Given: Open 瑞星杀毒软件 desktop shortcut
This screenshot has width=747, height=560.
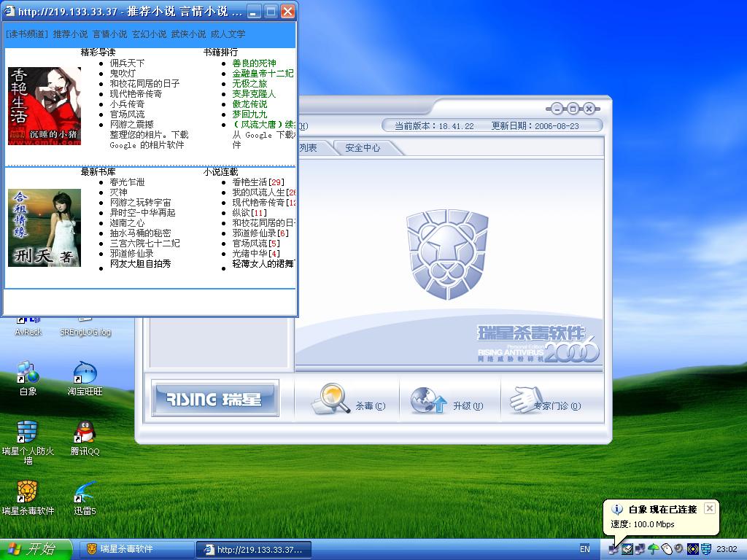Looking at the screenshot, I should 28,499.
